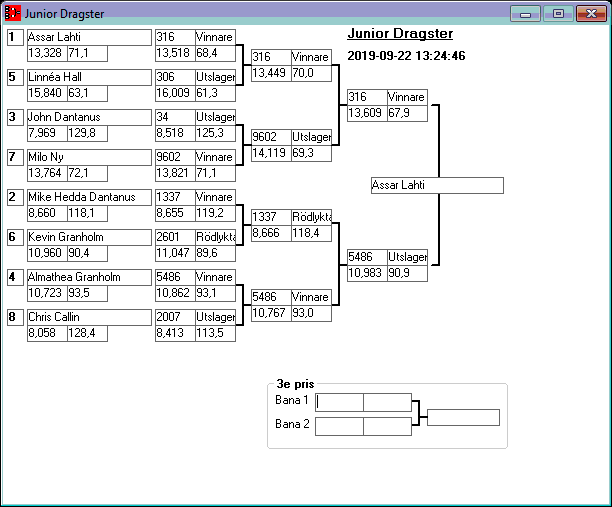Viewport: 612px width, 507px height.
Task: Click the Linnéa Hall name field
Action: tap(88, 77)
